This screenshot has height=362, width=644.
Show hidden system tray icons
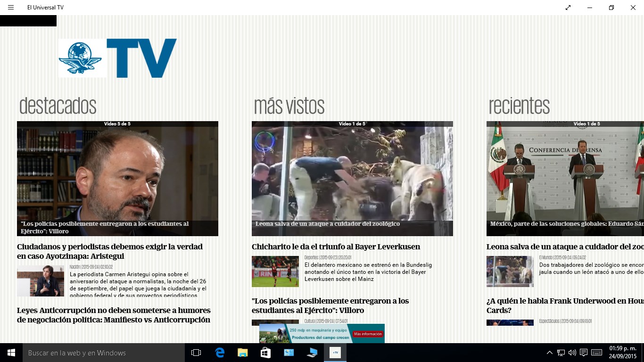[x=550, y=353]
